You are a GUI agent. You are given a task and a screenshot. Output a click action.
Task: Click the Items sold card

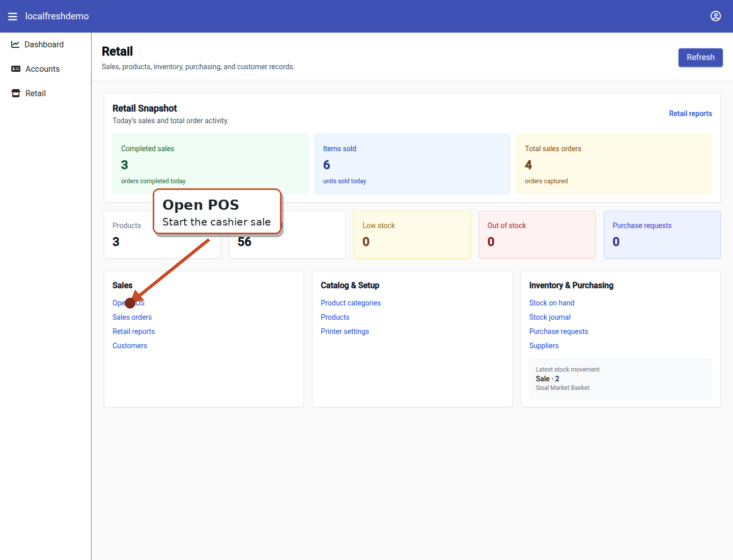click(412, 164)
